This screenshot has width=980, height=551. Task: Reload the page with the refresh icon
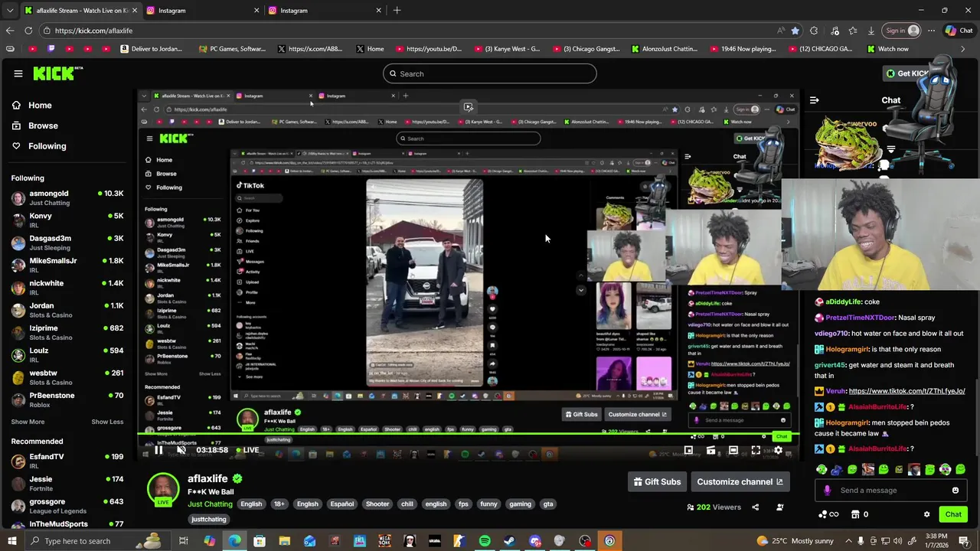coord(28,31)
